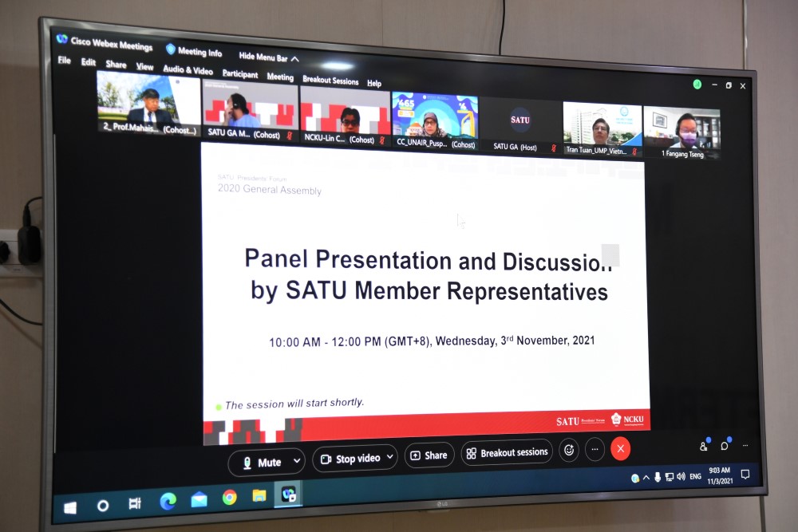This screenshot has height=532, width=798.
Task: Click the Share content button
Action: tap(429, 455)
